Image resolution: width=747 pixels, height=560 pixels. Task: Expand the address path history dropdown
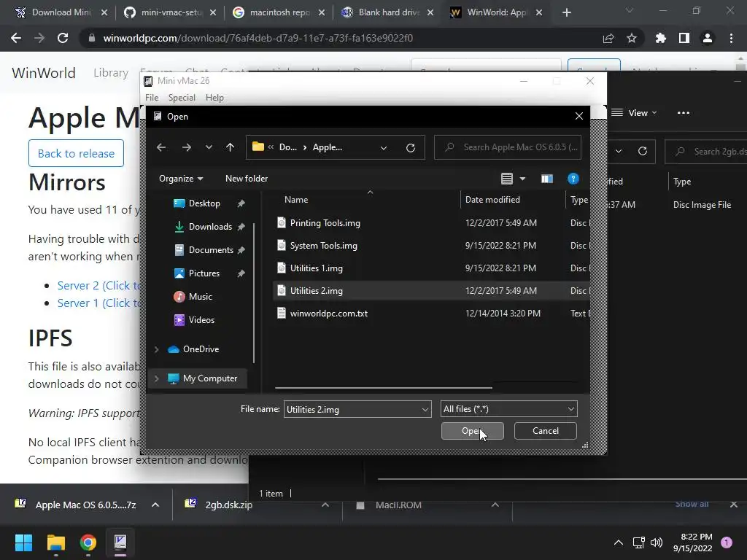pyautogui.click(x=384, y=147)
